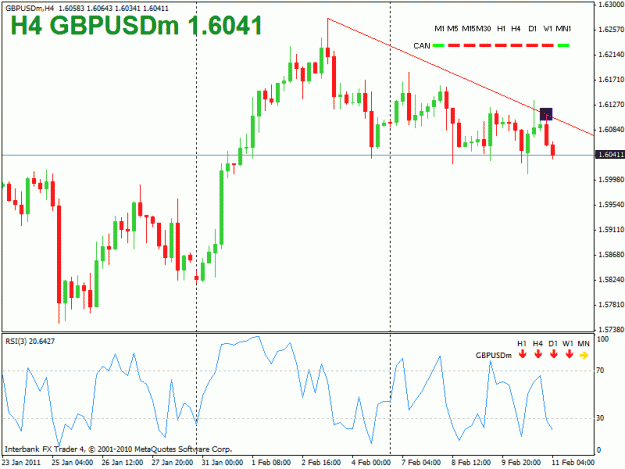Click the MN yellow sideways arrow indicator
The image size is (625, 469).
(584, 355)
